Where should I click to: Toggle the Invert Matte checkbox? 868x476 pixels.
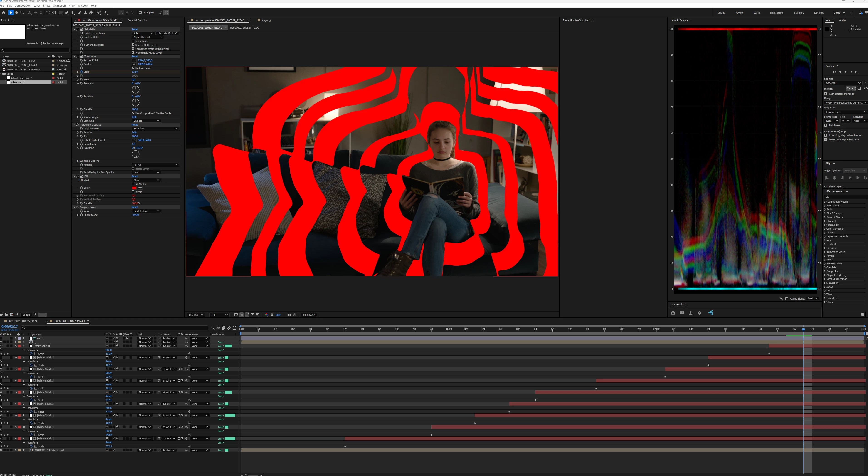pos(133,41)
